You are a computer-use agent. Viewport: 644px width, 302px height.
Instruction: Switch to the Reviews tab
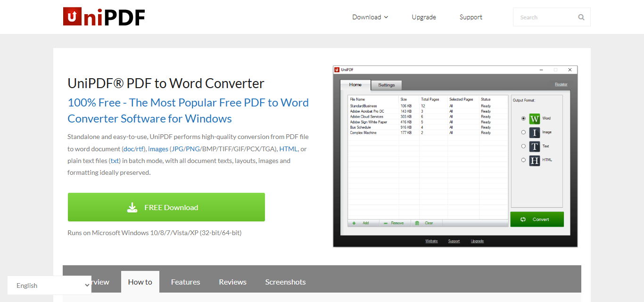pos(232,282)
